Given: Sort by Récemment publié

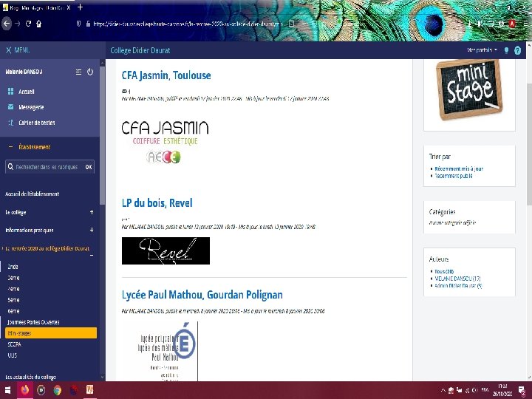Looking at the screenshot, I should tap(453, 176).
